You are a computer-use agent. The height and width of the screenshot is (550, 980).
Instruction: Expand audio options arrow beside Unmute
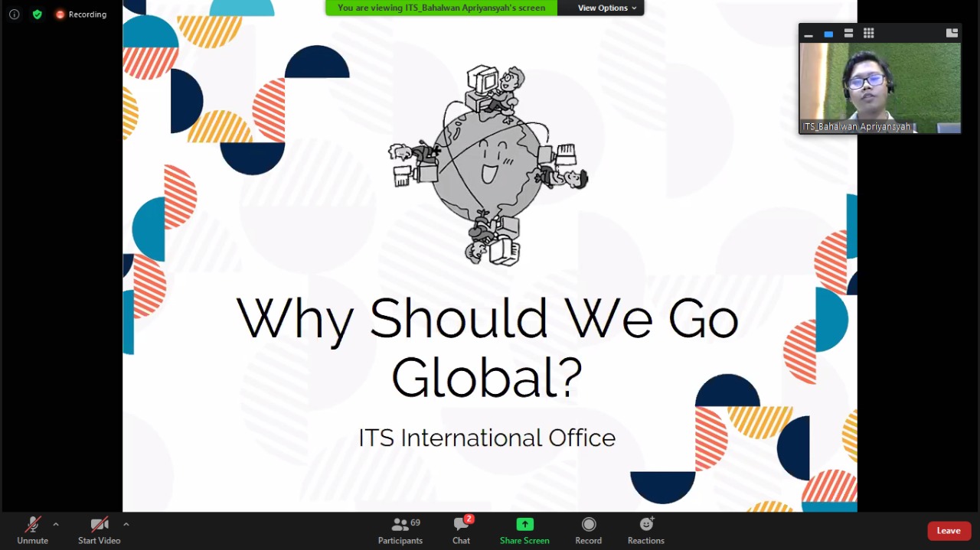pyautogui.click(x=56, y=524)
